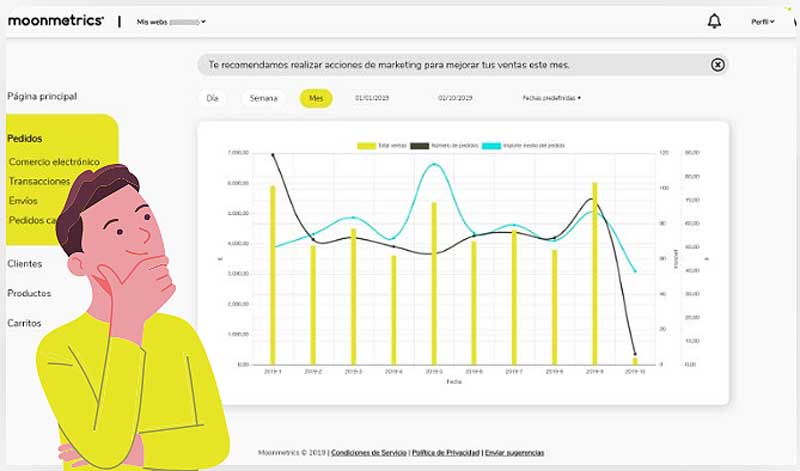Open Política de Privacidad link
This screenshot has width=800, height=471.
[x=446, y=453]
